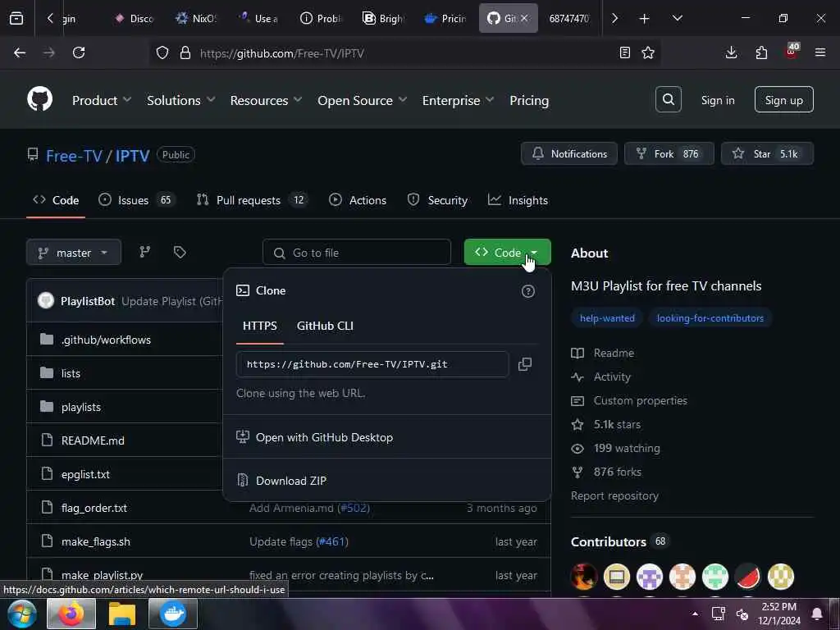Expand the Product navigation menu
This screenshot has width=840, height=630.
click(x=101, y=100)
